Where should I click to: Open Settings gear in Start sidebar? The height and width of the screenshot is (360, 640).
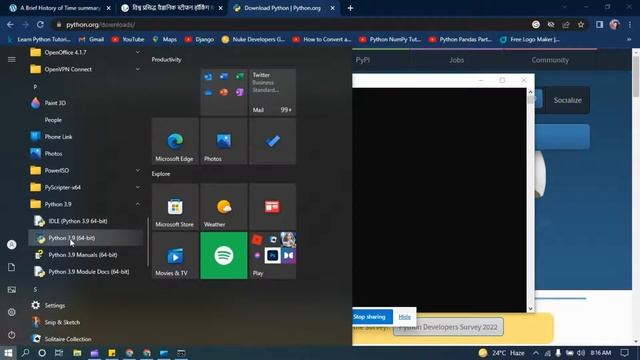(x=12, y=312)
